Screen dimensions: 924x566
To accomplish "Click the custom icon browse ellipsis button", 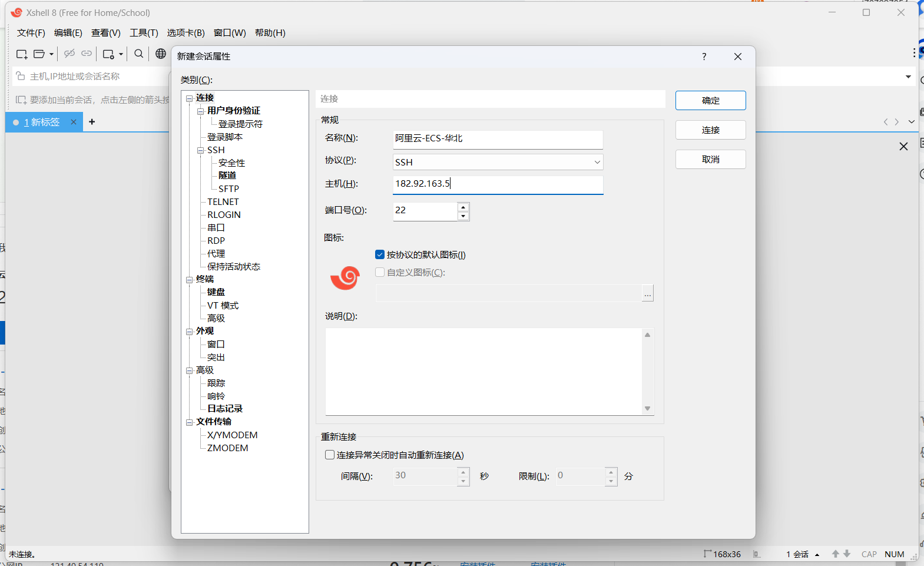I will tap(648, 293).
